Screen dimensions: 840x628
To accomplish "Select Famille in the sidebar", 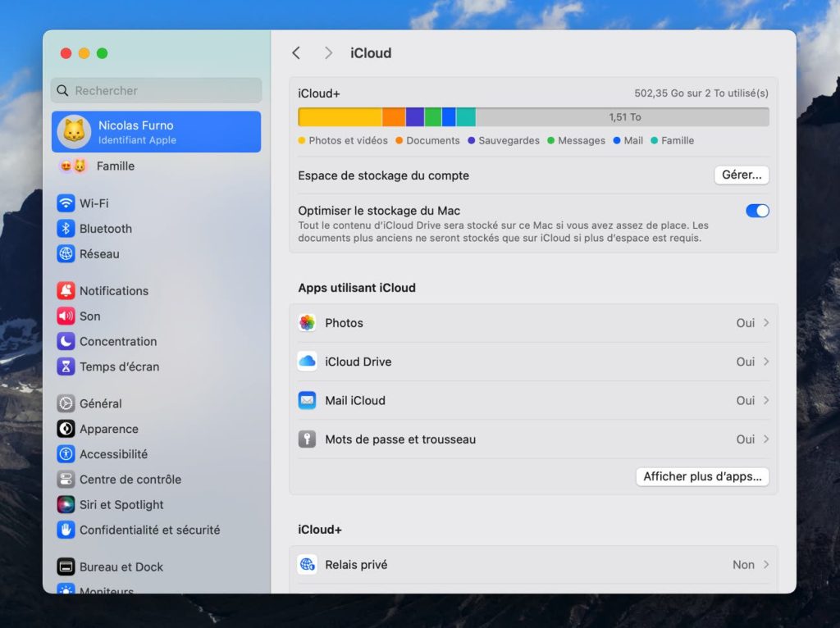I will [157, 166].
